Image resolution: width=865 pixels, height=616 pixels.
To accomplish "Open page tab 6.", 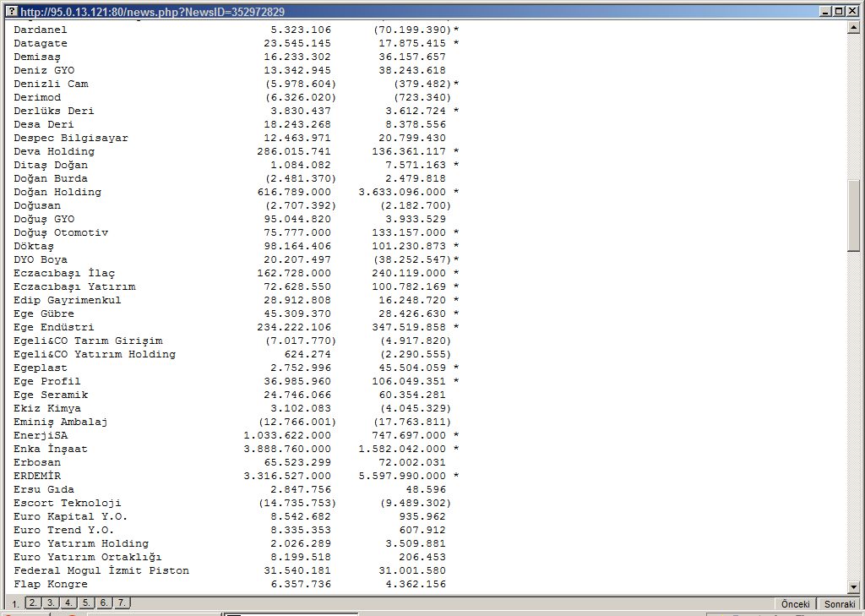I will (x=103, y=602).
